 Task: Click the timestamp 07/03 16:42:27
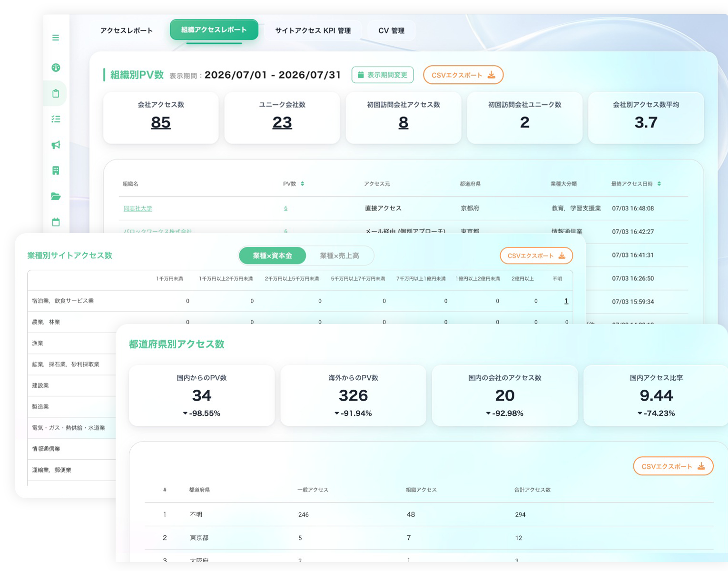633,232
